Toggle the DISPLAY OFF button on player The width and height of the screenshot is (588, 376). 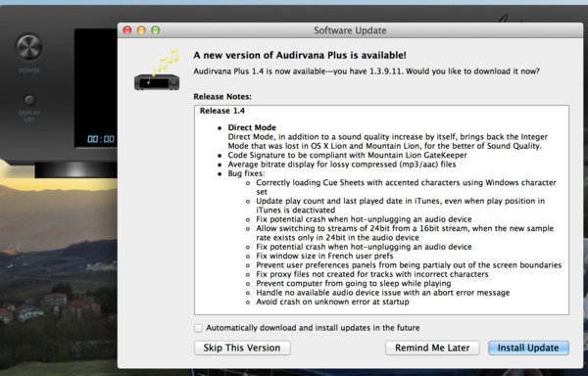point(29,100)
